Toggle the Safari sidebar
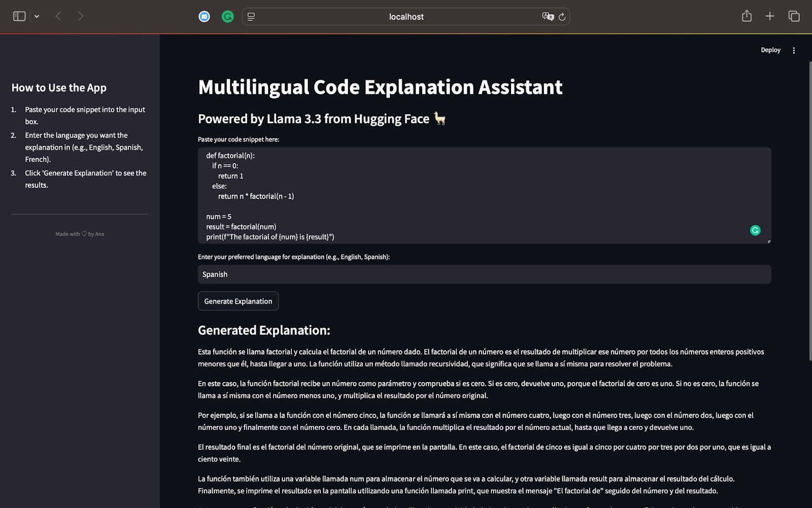Screen dimensions: 812x508 (x=19, y=16)
